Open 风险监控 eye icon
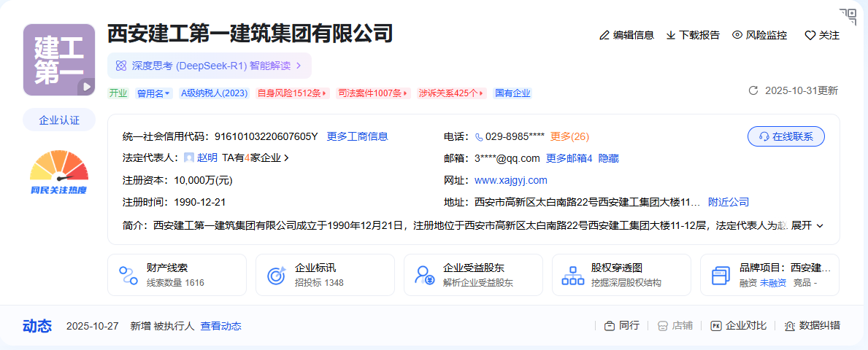 click(x=737, y=35)
